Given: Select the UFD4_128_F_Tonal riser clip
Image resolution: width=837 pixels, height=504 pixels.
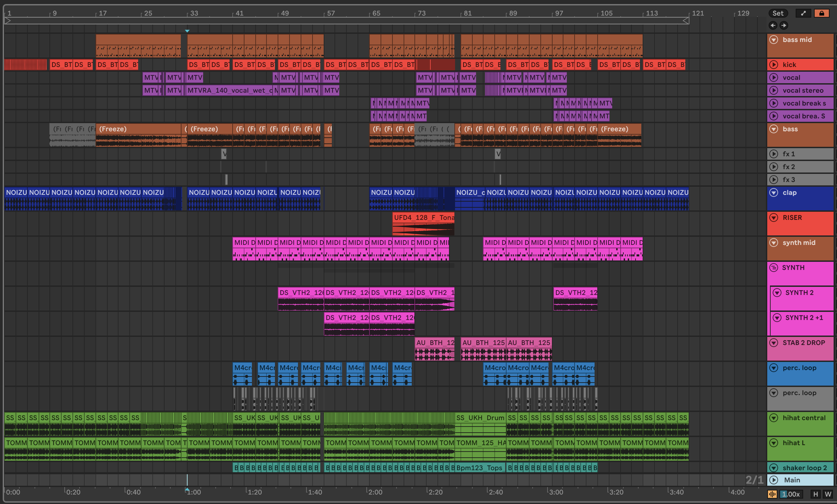Looking at the screenshot, I should point(423,217).
